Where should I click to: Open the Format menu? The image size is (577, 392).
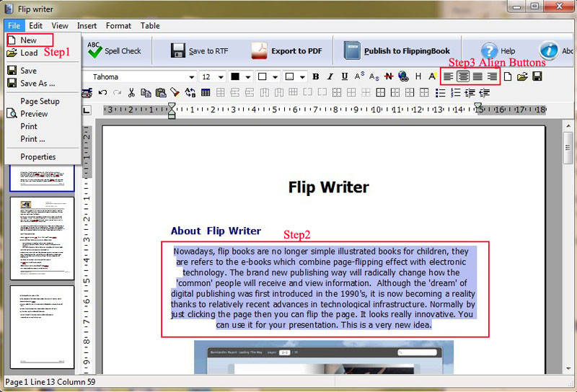point(118,26)
